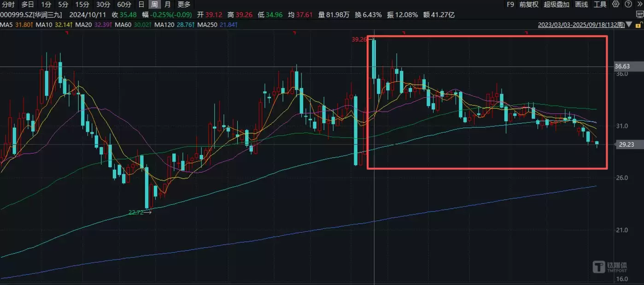644x285 pixels.
Task: Select the 30分 period tab
Action: pos(103,5)
